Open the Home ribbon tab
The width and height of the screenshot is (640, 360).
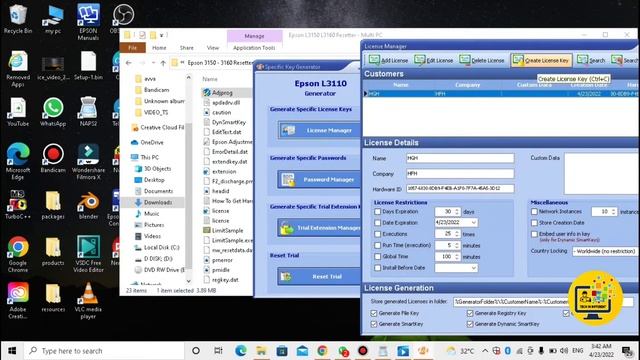(x=159, y=48)
